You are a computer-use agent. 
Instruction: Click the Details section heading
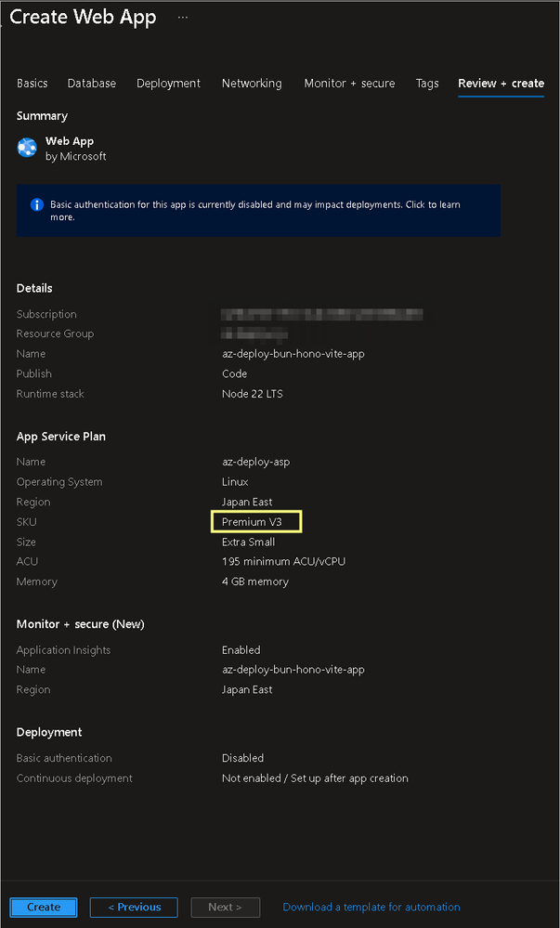pyautogui.click(x=34, y=288)
